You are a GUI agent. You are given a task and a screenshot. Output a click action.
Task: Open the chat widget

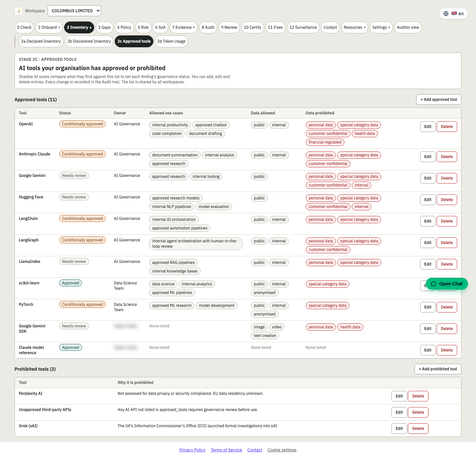point(447,284)
